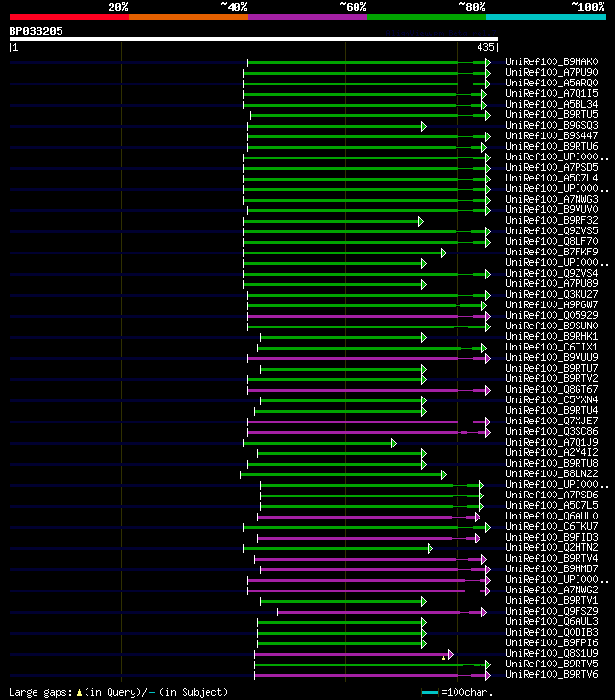
Task: Select the UniRef100_Q8S1U9 hit
Action: pyautogui.click(x=552, y=654)
